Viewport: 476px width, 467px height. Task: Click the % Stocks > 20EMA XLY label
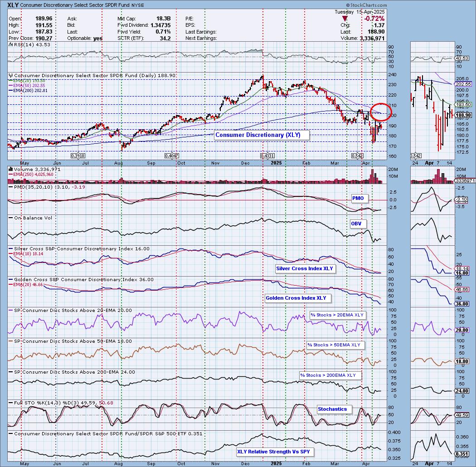[x=337, y=315]
